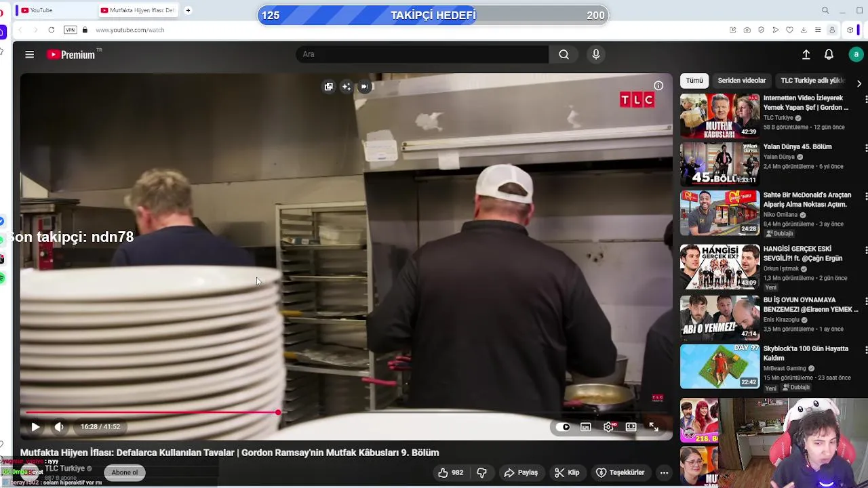Screen dimensions: 868x488
Task: Go back to the previous browser page
Action: click(x=20, y=30)
